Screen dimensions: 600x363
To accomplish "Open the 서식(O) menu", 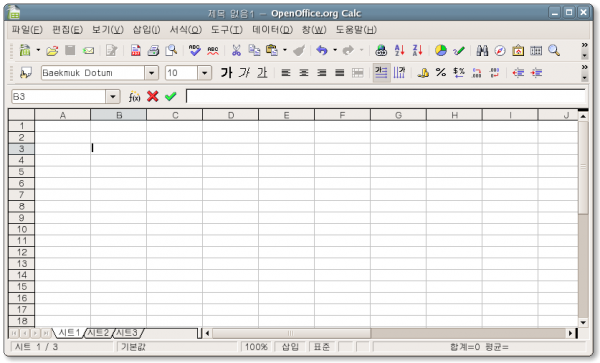I will [186, 29].
